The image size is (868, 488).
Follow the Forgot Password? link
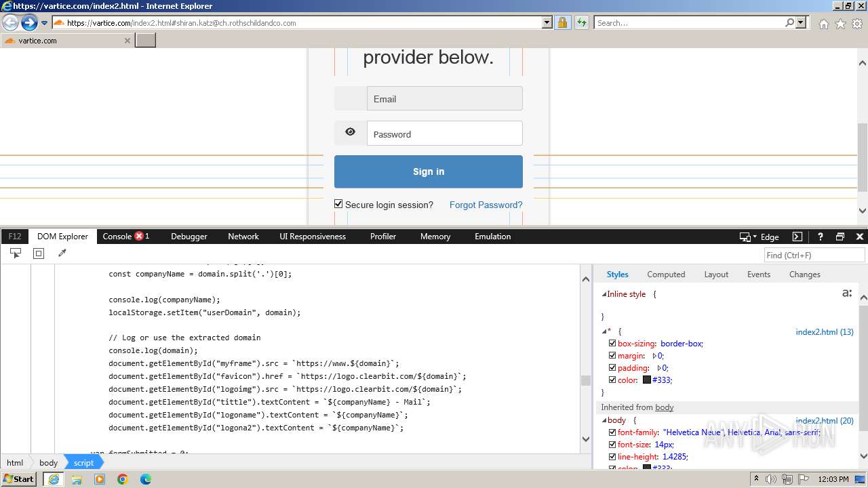tap(486, 205)
